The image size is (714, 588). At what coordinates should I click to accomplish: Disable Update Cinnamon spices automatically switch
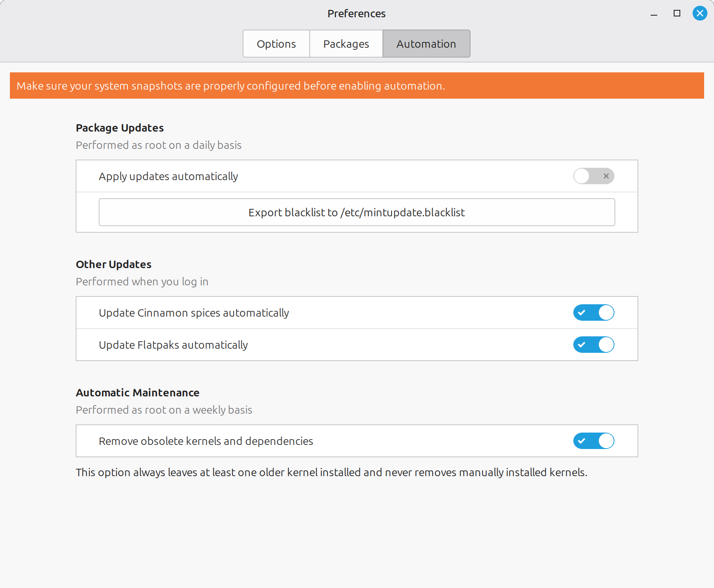pyautogui.click(x=593, y=313)
